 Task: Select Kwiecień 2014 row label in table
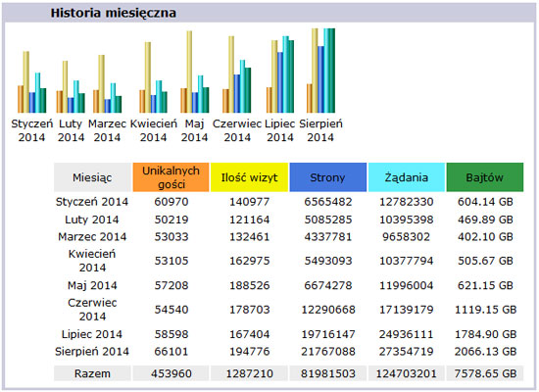(x=92, y=261)
